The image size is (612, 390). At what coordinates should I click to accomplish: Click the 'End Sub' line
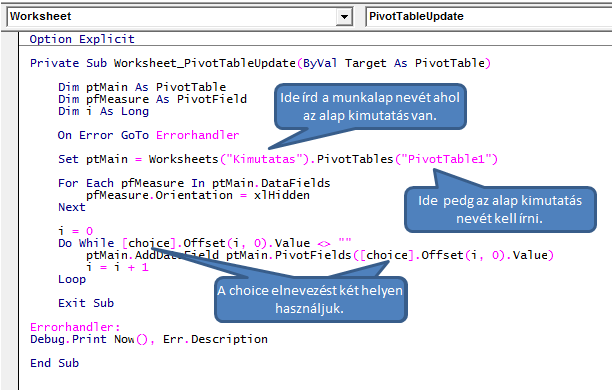[x=55, y=363]
